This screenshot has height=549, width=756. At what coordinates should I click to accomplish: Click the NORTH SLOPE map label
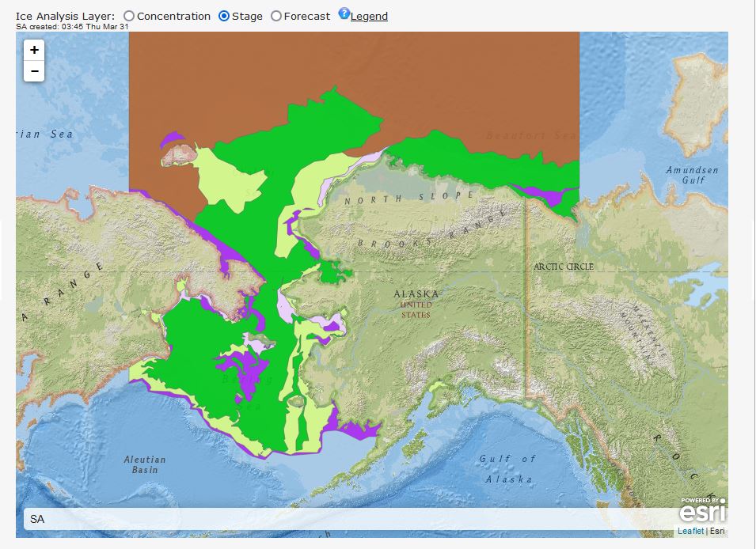point(408,197)
